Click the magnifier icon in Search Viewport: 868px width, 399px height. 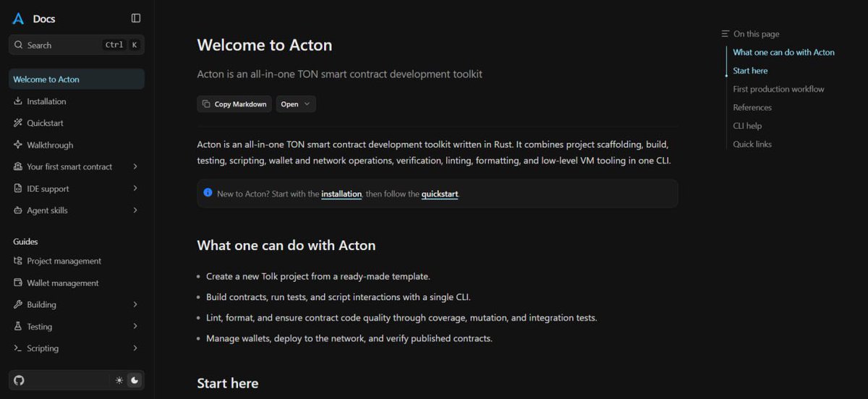coord(18,45)
